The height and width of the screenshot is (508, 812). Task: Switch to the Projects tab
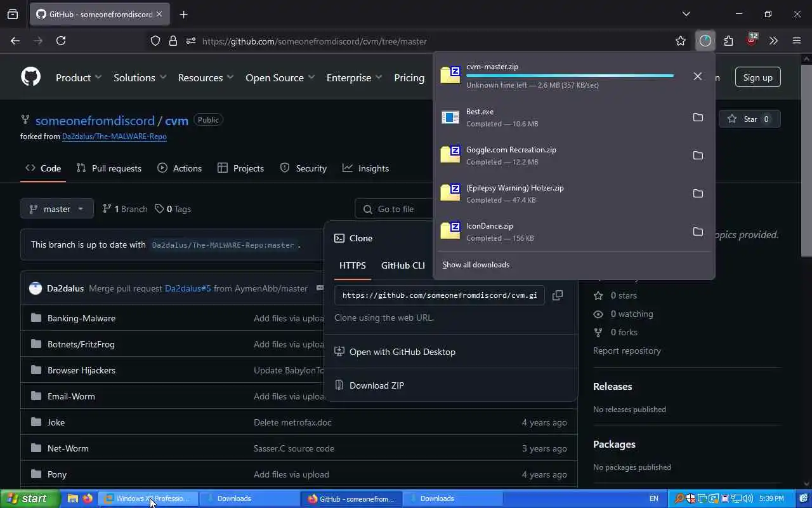click(240, 168)
